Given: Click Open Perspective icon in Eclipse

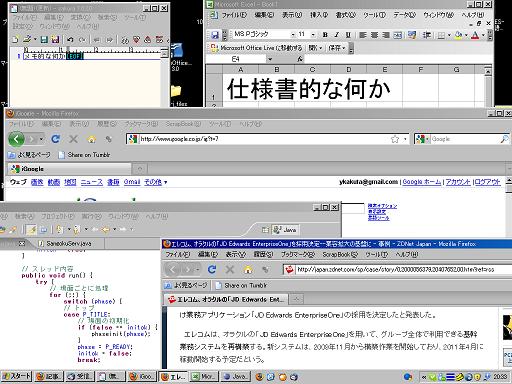Looking at the screenshot, I should 265,230.
